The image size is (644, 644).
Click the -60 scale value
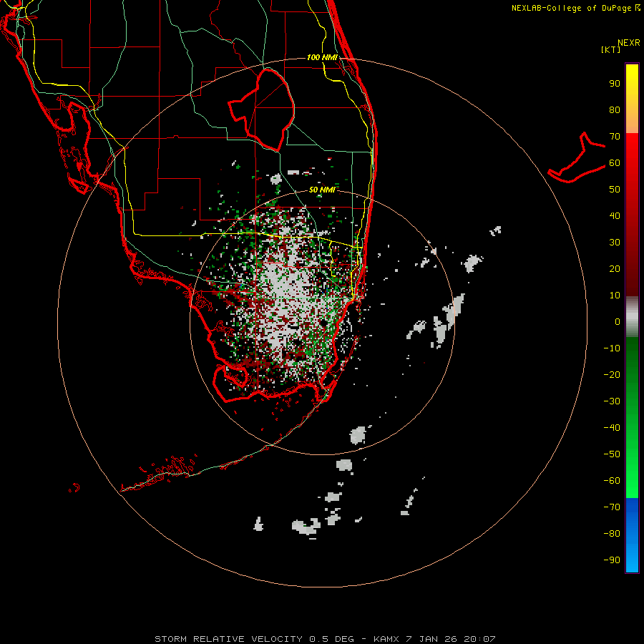tap(612, 481)
